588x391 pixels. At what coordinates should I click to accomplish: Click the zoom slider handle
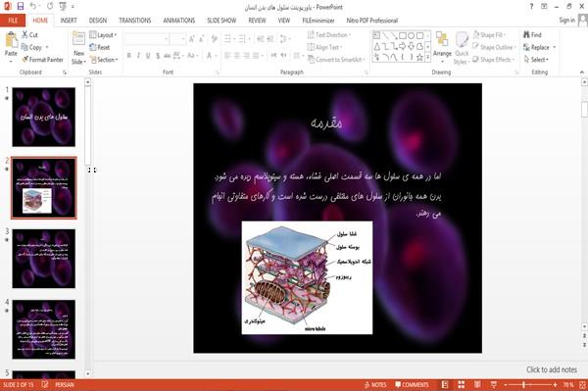point(524,384)
